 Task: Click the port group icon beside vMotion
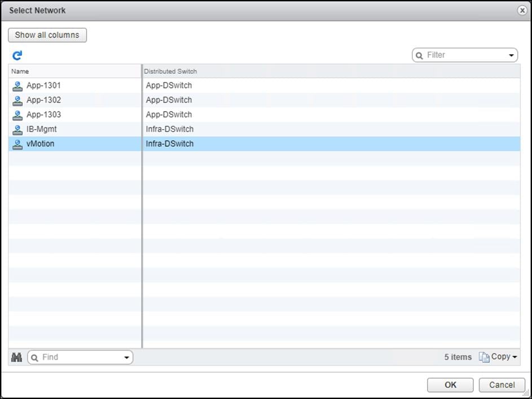(x=17, y=144)
